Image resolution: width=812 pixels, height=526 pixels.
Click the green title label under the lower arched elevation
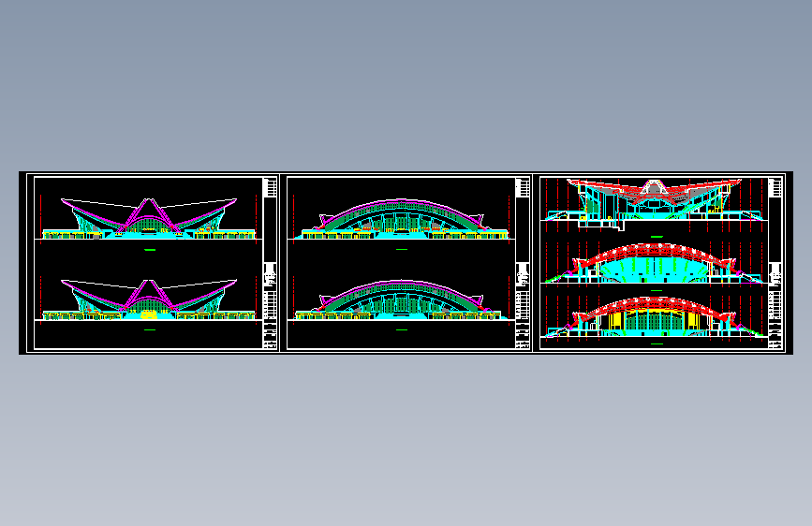(x=402, y=329)
